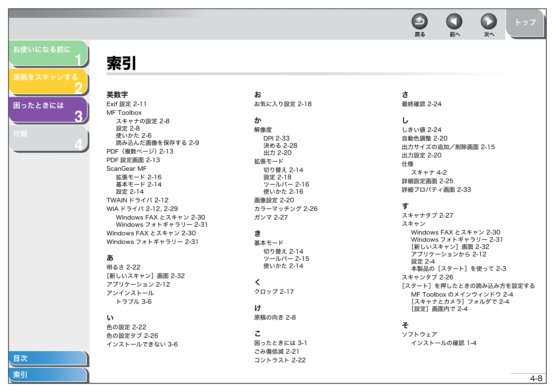This screenshot has height=392, width=555.
Task: Open entry 読み込んだ画像を保存する 2-9
Action: coord(157,143)
